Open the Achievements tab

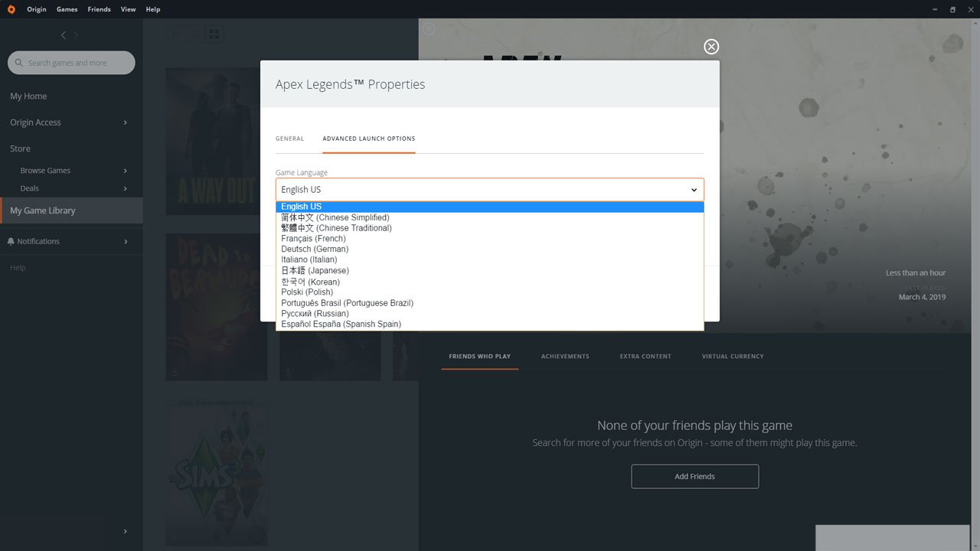(565, 357)
